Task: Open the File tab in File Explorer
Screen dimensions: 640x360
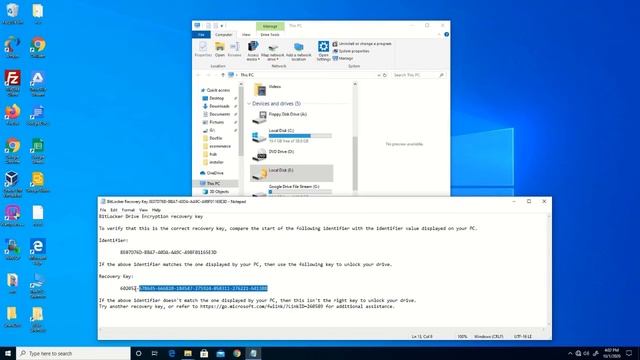Action: click(x=201, y=35)
